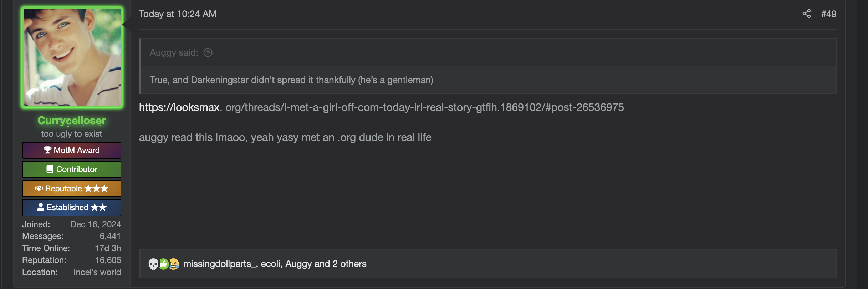
Task: Open missingdollparts_ in reactions list
Action: (219, 264)
